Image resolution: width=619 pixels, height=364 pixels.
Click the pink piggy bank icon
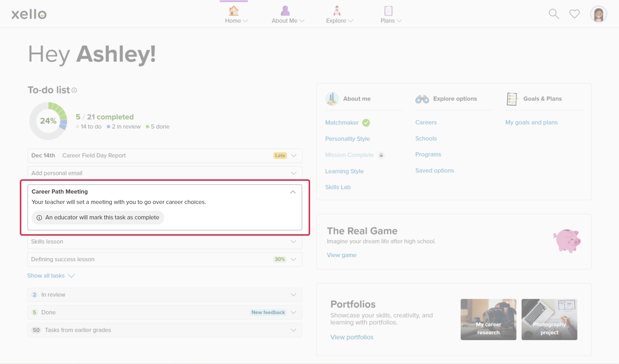pos(567,240)
